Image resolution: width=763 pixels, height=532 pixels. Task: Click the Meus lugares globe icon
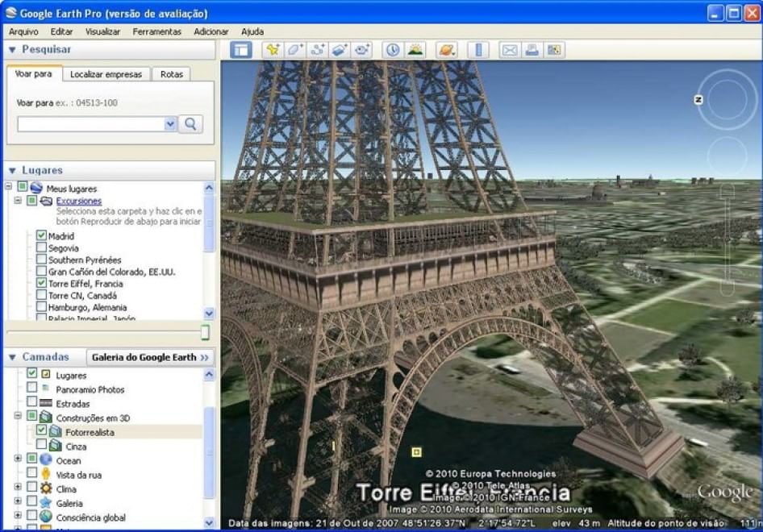(36, 188)
